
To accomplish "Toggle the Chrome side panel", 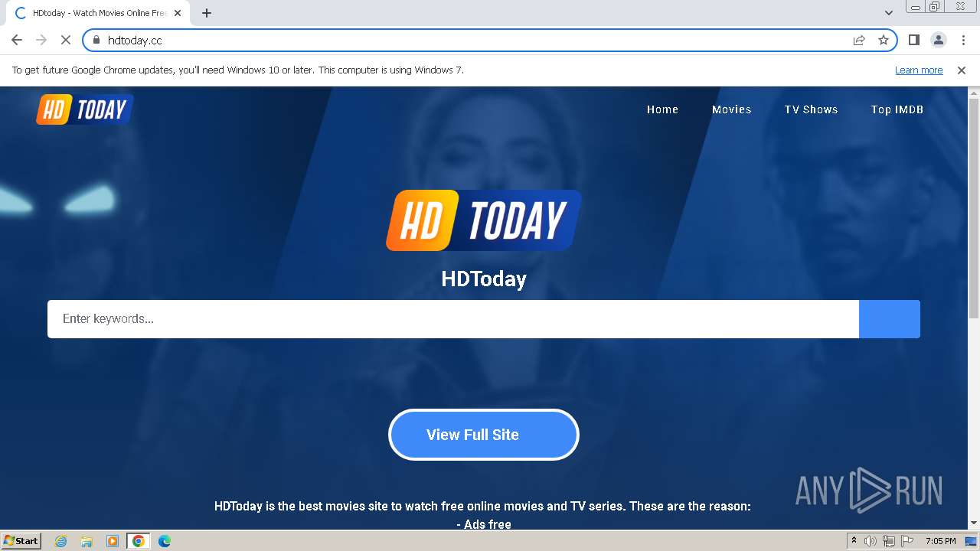I will coord(913,40).
